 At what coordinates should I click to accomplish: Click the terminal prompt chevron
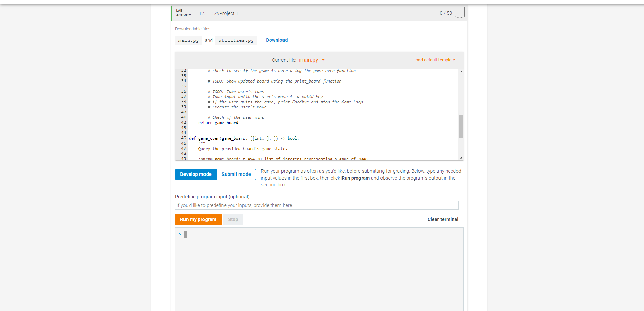(180, 234)
